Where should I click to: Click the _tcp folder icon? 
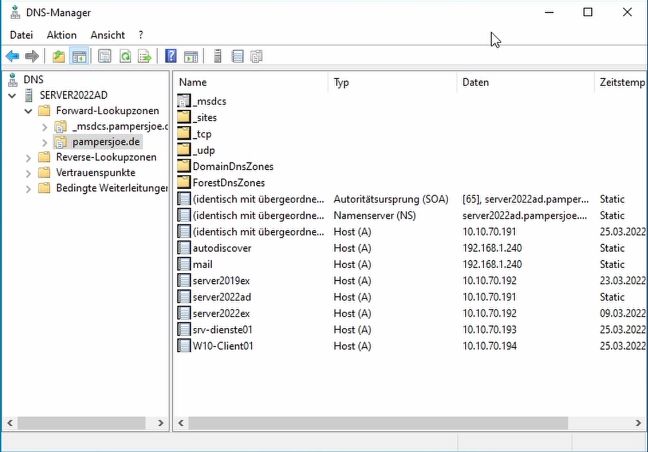click(184, 134)
